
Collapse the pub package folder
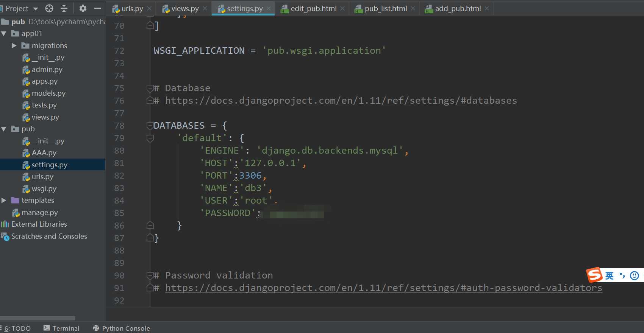click(x=4, y=129)
